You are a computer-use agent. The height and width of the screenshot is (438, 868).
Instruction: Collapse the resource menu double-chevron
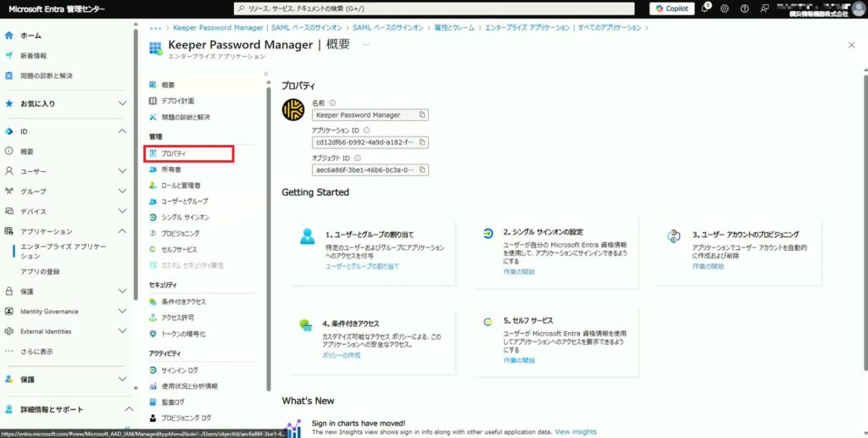pos(265,74)
